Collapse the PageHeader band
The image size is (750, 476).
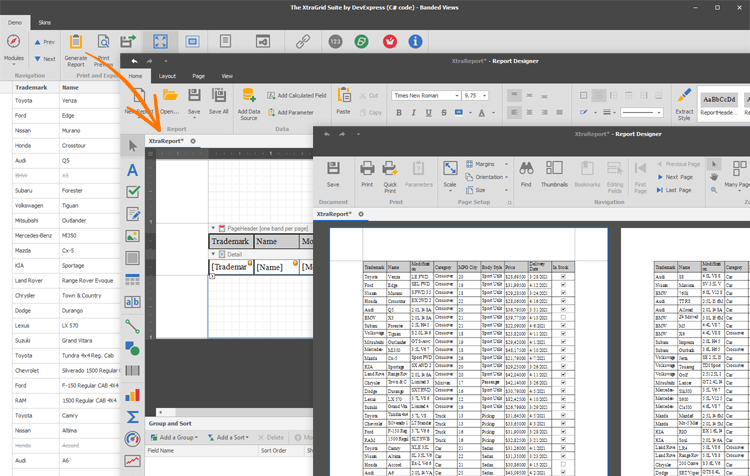[x=213, y=228]
